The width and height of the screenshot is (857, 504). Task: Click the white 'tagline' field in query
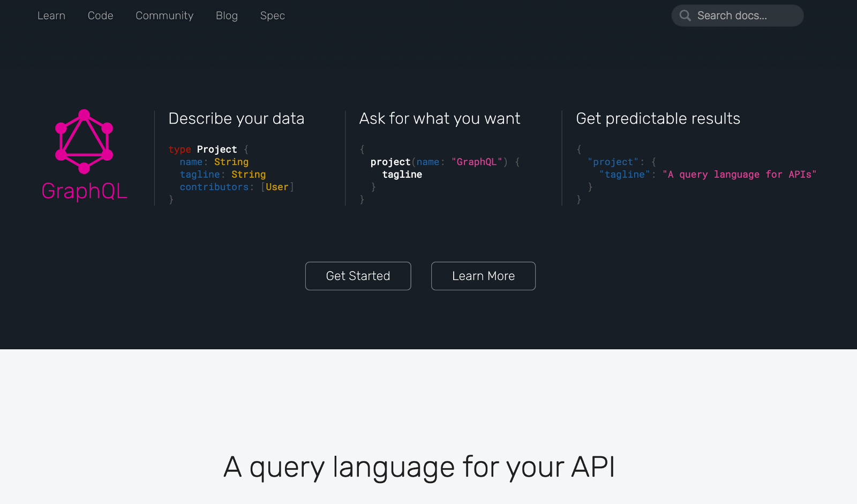point(402,174)
